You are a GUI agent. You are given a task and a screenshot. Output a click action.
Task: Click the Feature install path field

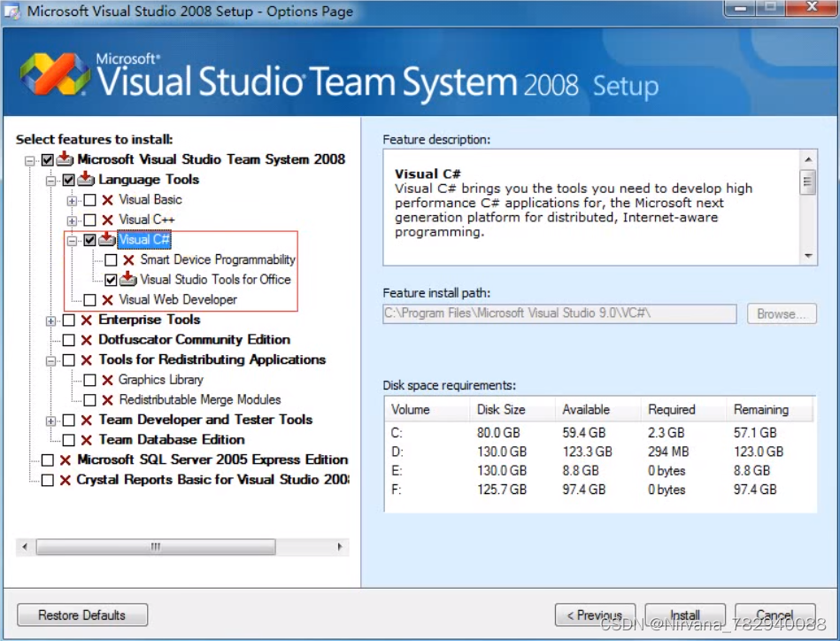[x=559, y=313]
